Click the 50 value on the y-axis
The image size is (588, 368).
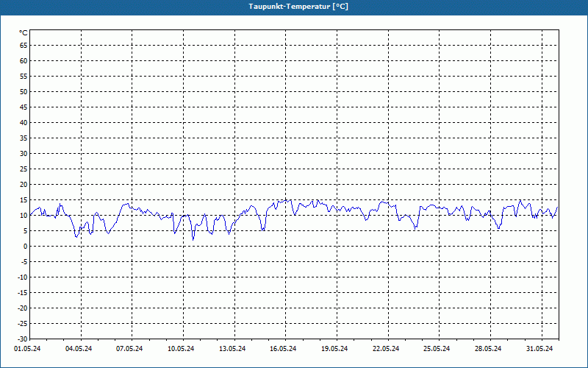pyautogui.click(x=24, y=91)
